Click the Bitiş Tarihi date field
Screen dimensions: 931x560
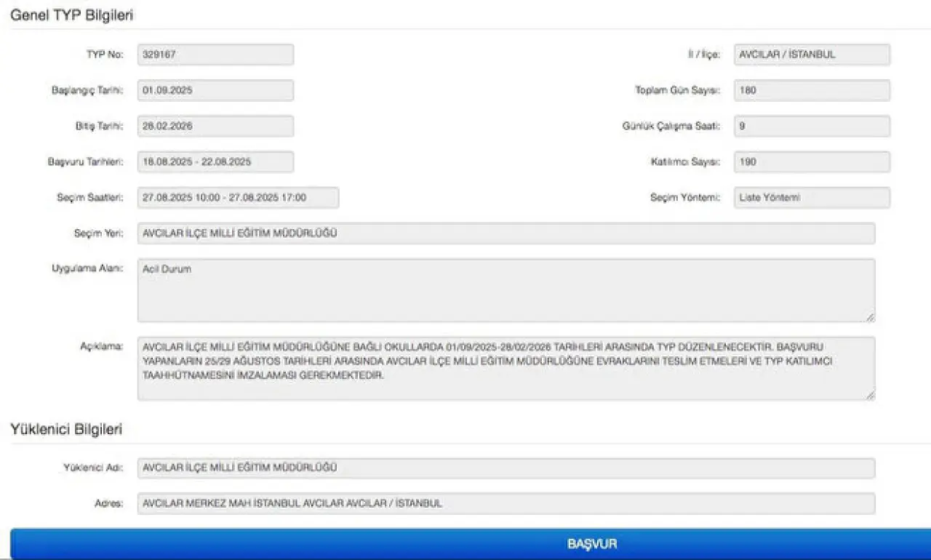tap(215, 126)
